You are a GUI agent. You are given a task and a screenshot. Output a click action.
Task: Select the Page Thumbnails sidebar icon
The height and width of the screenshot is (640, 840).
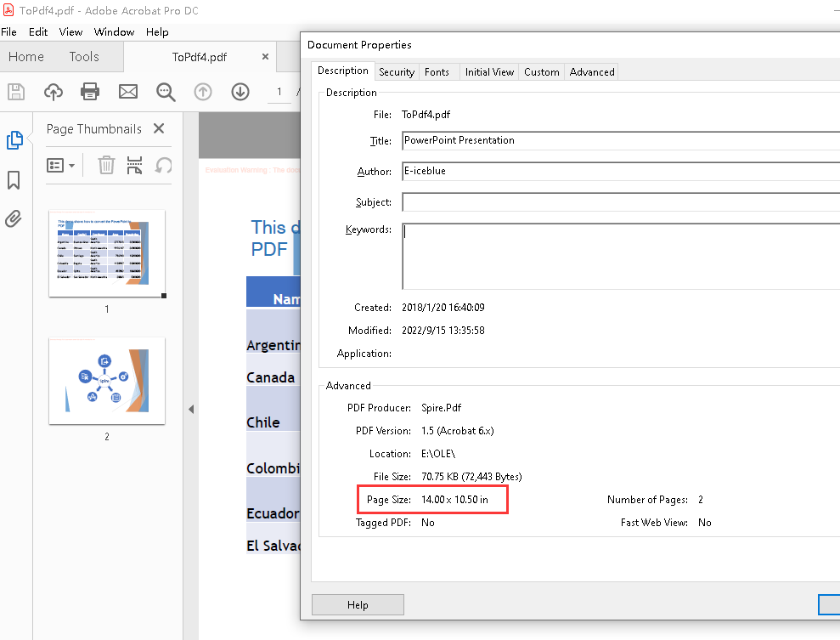click(14, 141)
